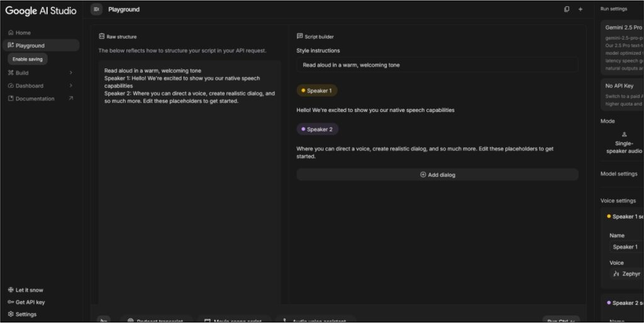Open Documentation from the sidebar
644x323 pixels.
pyautogui.click(x=41, y=99)
